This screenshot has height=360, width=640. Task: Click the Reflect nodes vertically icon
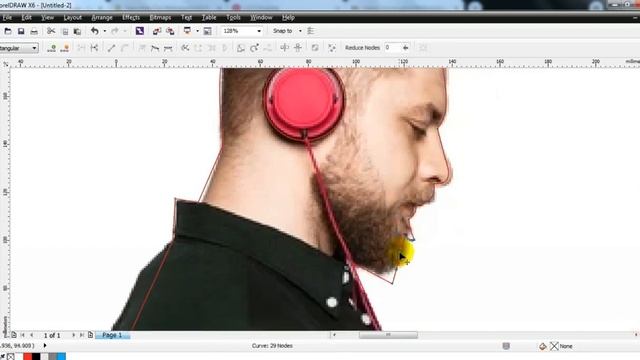click(x=298, y=48)
